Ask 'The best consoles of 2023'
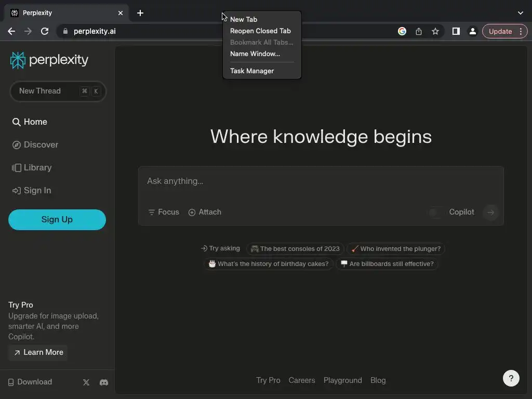The width and height of the screenshot is (532, 399). click(x=295, y=249)
